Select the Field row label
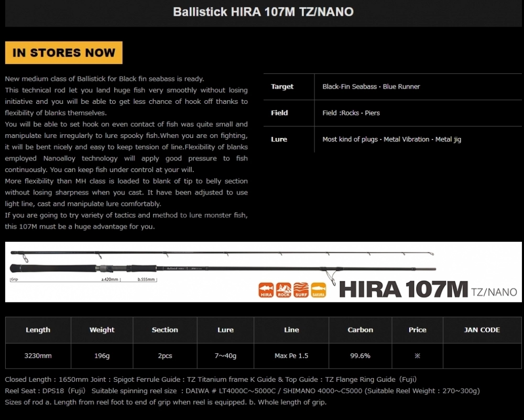Viewport: 524px width, 420px height. 279,113
